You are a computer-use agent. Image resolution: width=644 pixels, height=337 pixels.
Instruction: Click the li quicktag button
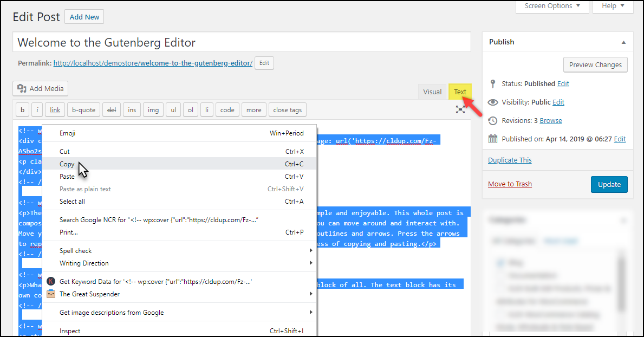point(206,110)
